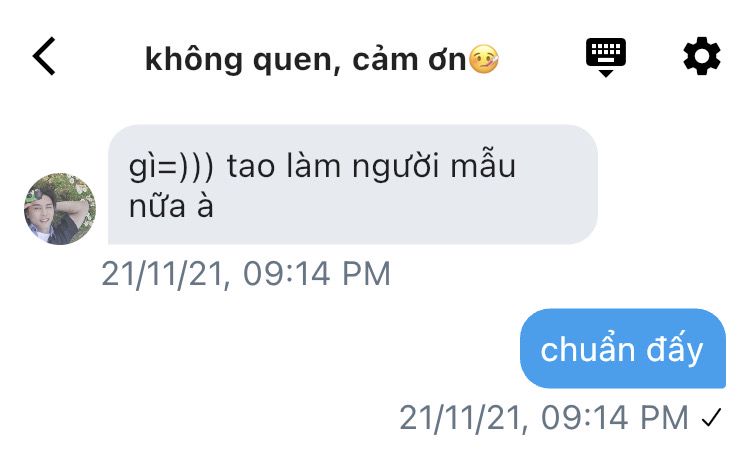Click the sent checkmark beside the last timestamp
The height and width of the screenshot is (460, 750).
(711, 418)
